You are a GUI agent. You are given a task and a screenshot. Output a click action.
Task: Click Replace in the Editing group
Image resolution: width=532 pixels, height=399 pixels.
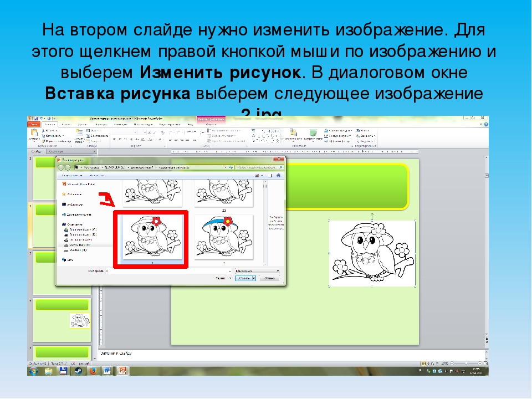tap(365, 136)
